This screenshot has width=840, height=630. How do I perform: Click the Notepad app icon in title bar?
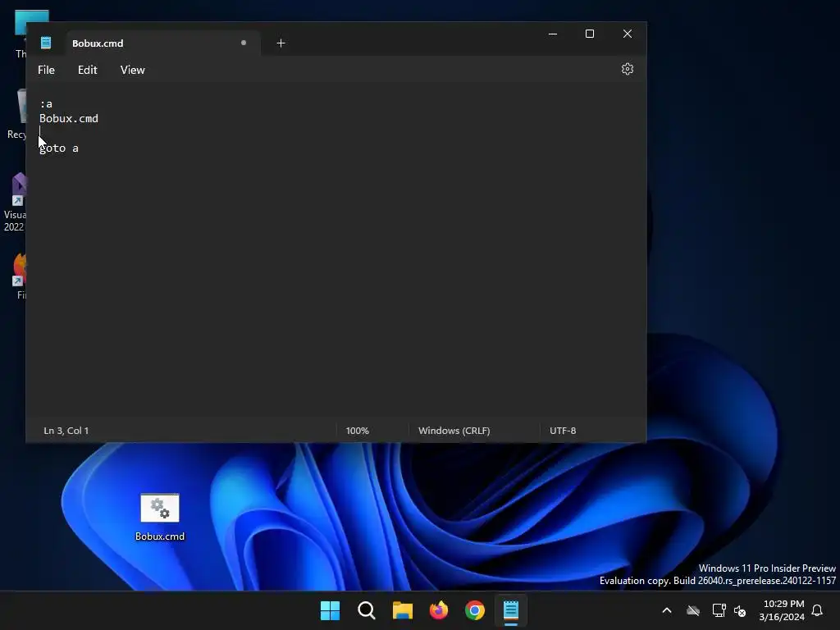46,43
